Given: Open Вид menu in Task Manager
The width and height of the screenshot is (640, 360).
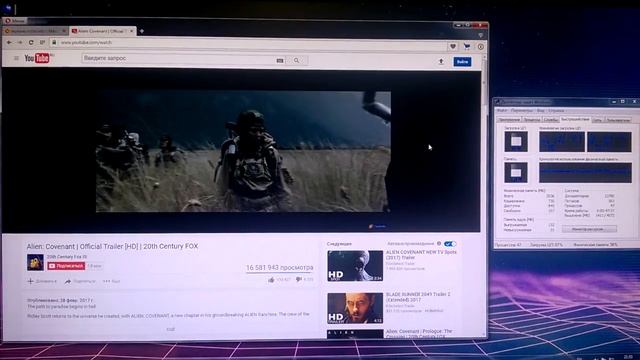Looking at the screenshot, I should pyautogui.click(x=540, y=111).
